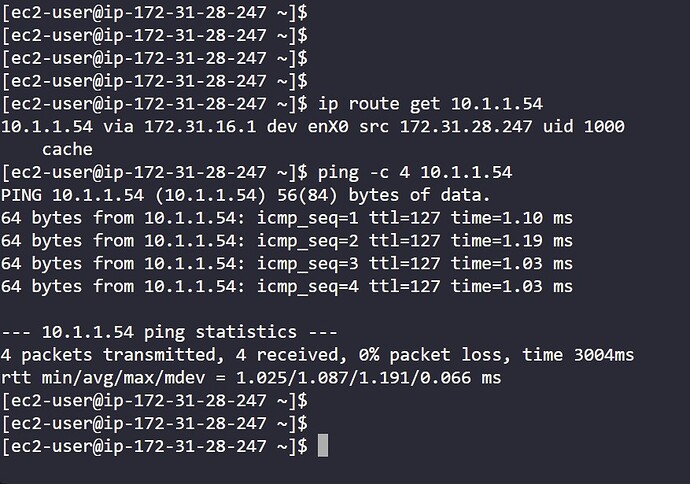Click the 'uid 1000' text

coord(584,127)
